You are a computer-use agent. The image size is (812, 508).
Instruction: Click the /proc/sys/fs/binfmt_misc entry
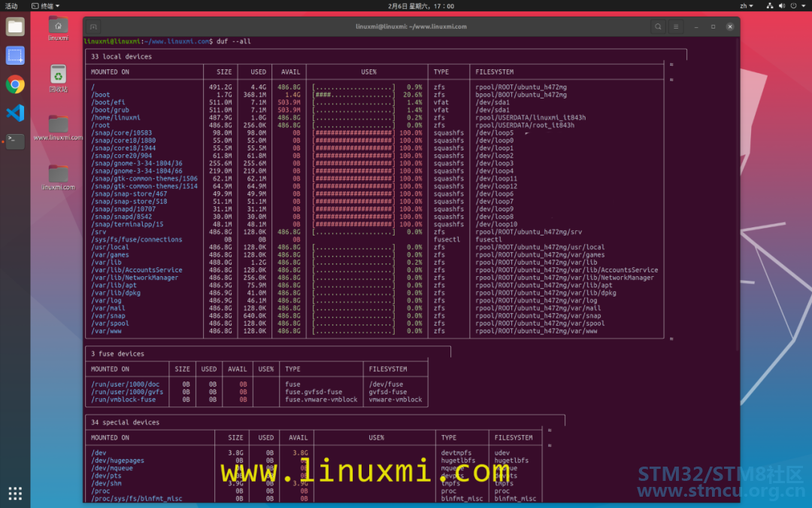137,499
